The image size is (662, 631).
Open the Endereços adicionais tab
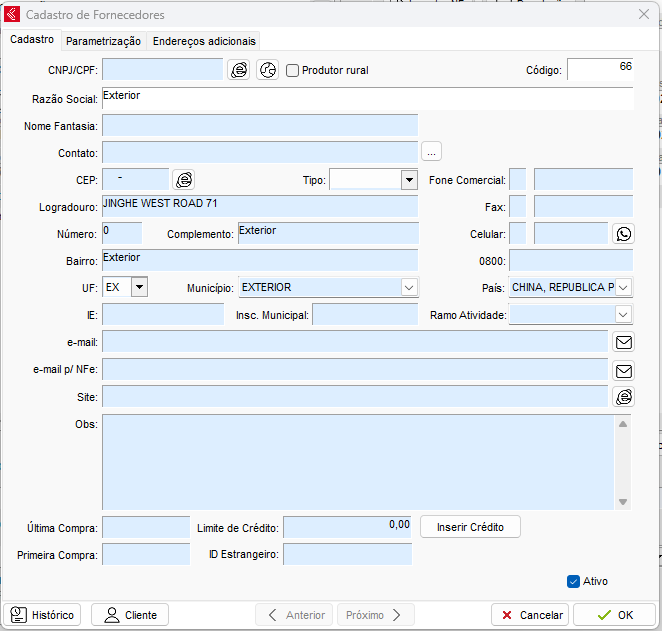tap(204, 41)
